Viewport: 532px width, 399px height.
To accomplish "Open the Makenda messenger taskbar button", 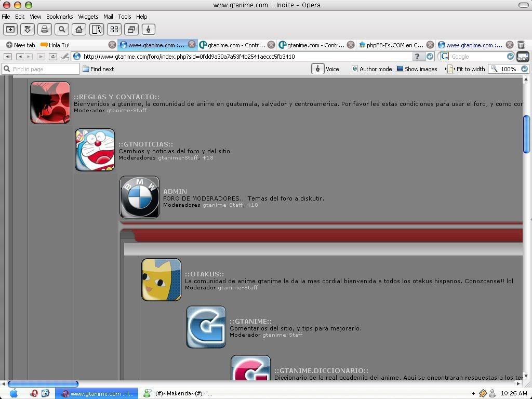I will pyautogui.click(x=178, y=394).
